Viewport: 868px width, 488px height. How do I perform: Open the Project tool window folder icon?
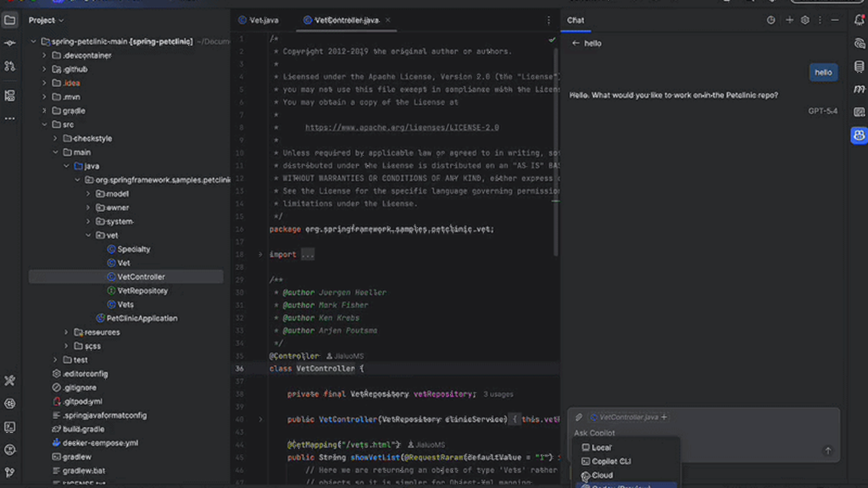(x=10, y=20)
